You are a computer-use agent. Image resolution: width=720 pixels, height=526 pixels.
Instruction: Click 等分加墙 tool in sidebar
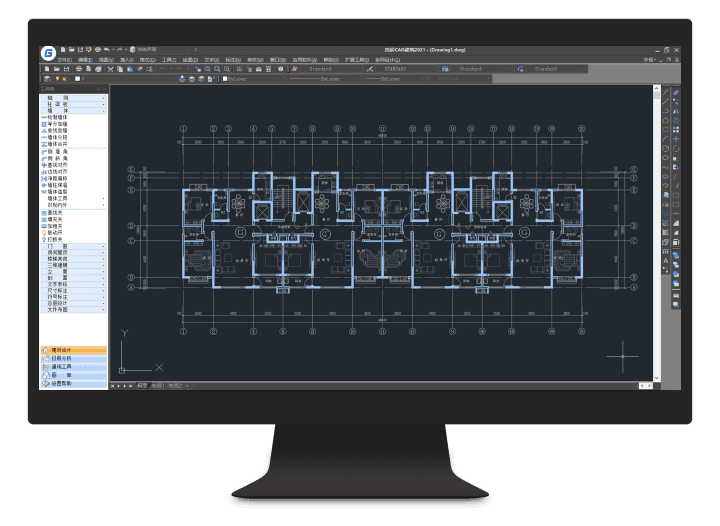[x=55, y=124]
